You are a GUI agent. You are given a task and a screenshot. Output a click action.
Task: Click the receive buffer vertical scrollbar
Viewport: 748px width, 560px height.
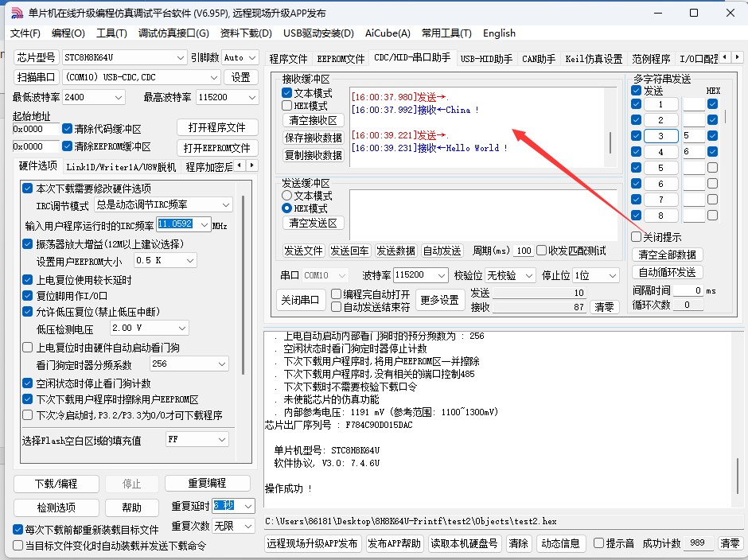tap(610, 142)
